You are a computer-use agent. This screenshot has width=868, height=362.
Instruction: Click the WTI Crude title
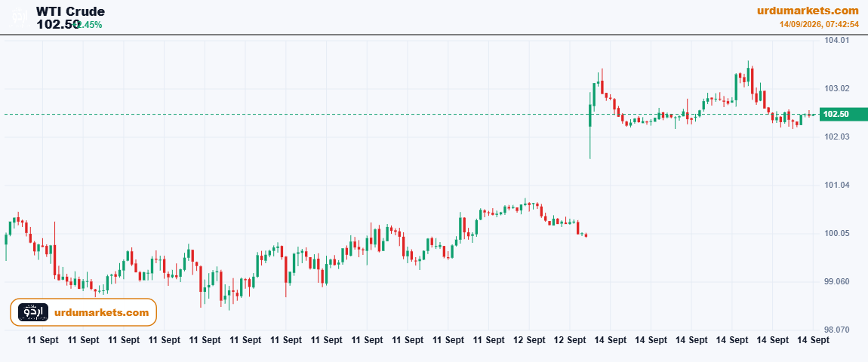click(x=70, y=11)
